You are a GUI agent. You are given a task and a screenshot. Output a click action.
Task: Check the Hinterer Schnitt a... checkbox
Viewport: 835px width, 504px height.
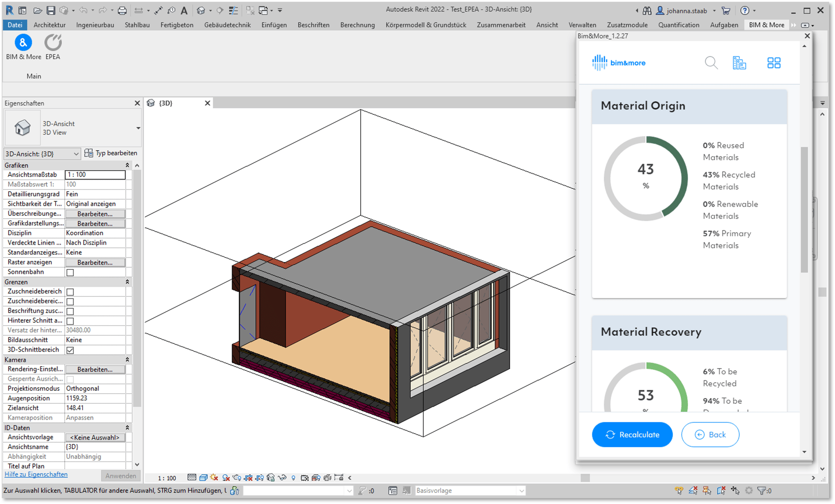point(70,321)
